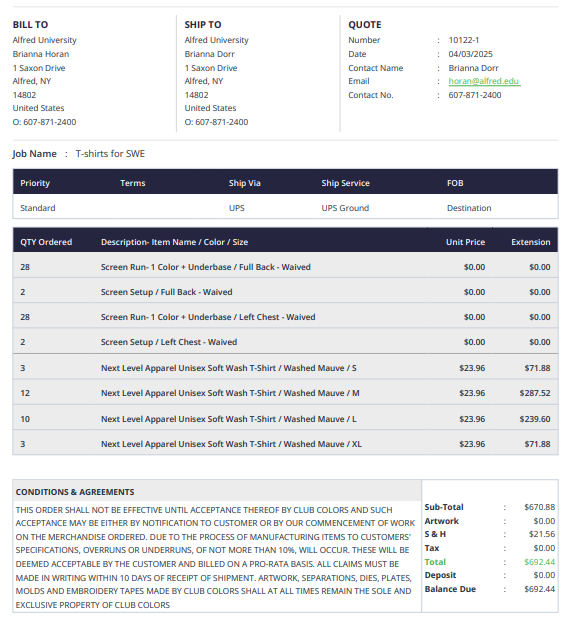
Task: Click the Unit Price column header
Action: coord(465,242)
